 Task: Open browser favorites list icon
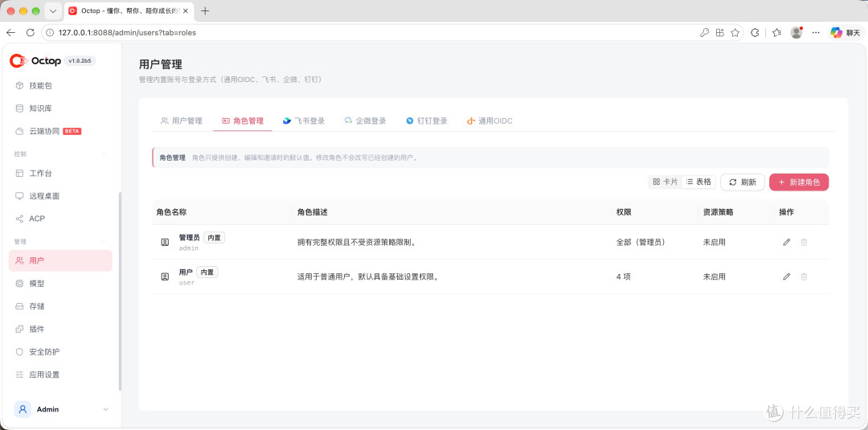[776, 33]
